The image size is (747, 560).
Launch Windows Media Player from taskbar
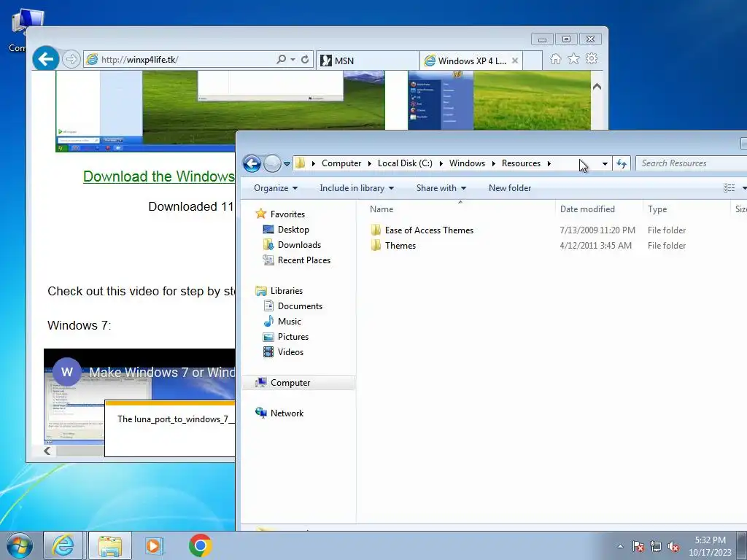pos(155,545)
